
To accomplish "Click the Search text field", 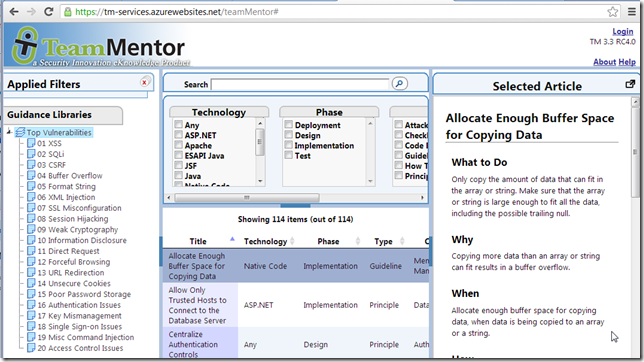I will tap(300, 84).
